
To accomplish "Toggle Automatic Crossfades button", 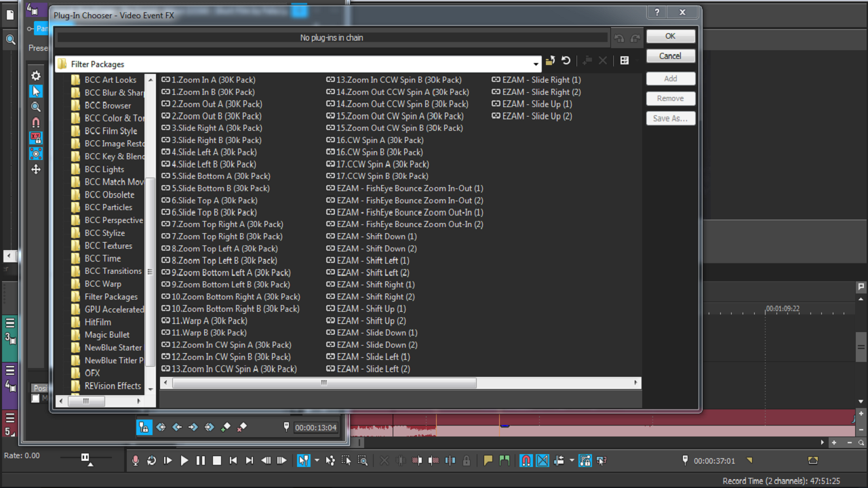I will click(x=542, y=461).
